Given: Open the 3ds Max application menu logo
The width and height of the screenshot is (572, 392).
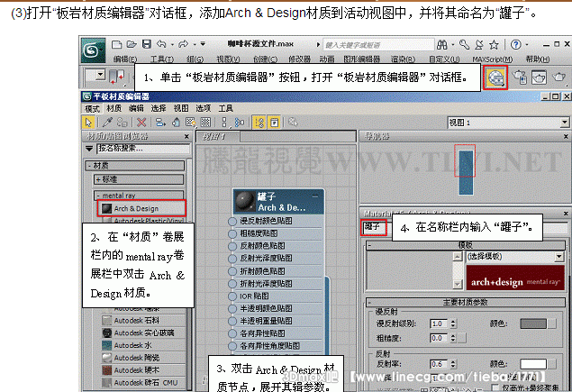Looking at the screenshot, I should tap(92, 50).
